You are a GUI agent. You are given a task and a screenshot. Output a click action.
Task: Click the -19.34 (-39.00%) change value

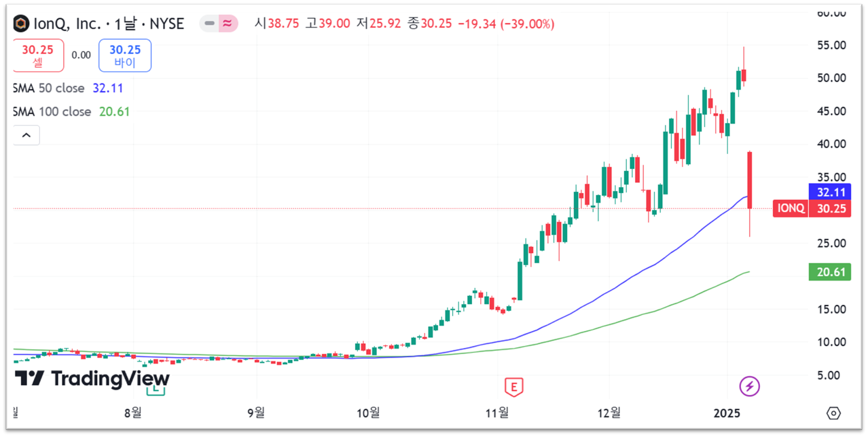pyautogui.click(x=506, y=24)
